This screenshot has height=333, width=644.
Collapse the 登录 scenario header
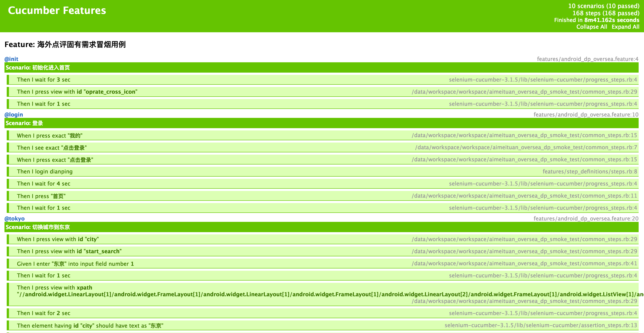coord(321,123)
